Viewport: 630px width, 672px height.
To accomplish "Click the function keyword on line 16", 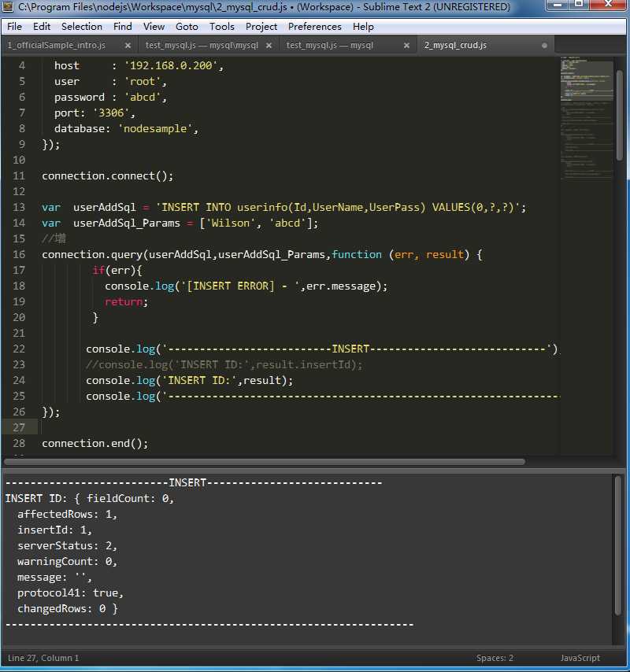I will [357, 255].
